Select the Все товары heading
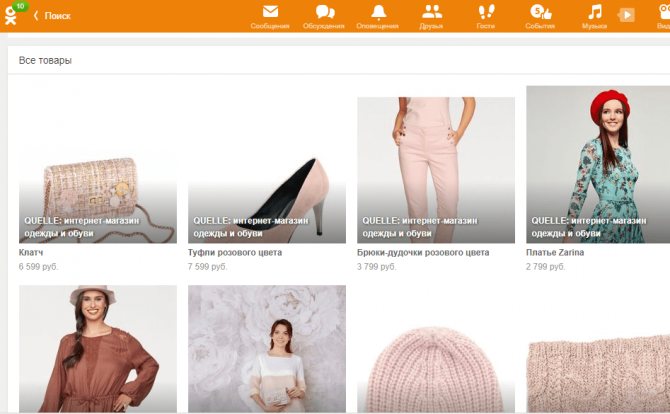The height and width of the screenshot is (414, 670). (45, 60)
